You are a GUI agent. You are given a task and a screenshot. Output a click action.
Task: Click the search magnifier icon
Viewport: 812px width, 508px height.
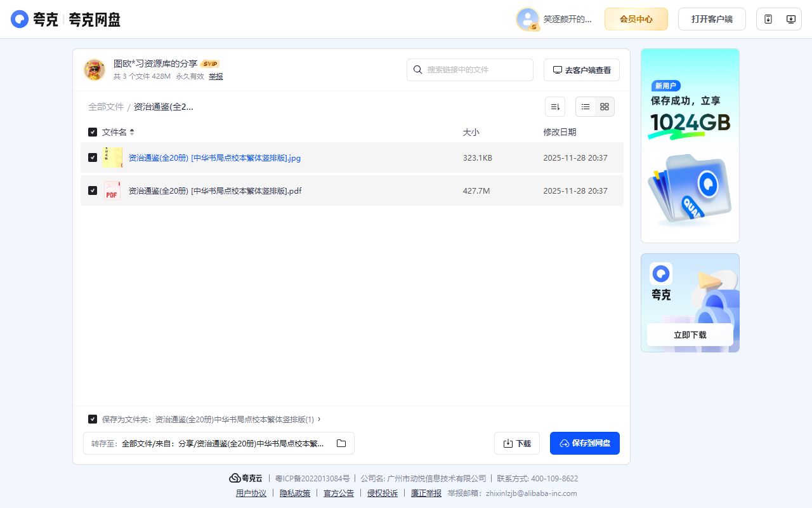[417, 70]
